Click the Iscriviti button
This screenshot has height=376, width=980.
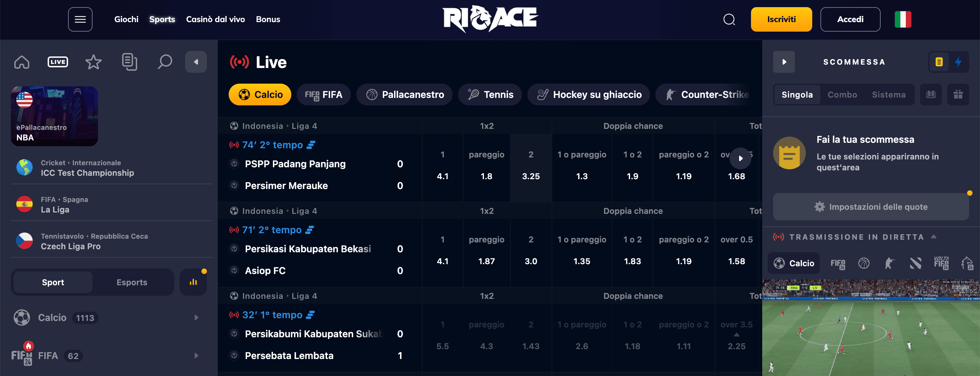pos(781,19)
